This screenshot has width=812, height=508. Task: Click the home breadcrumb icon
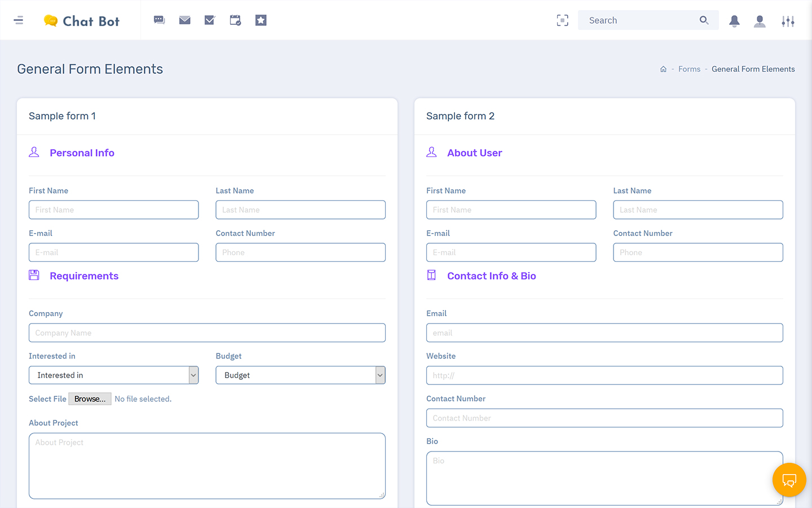pyautogui.click(x=663, y=69)
